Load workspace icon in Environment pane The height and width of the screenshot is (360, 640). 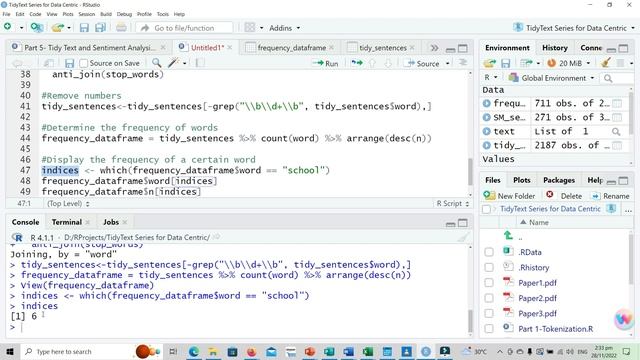tap(489, 63)
